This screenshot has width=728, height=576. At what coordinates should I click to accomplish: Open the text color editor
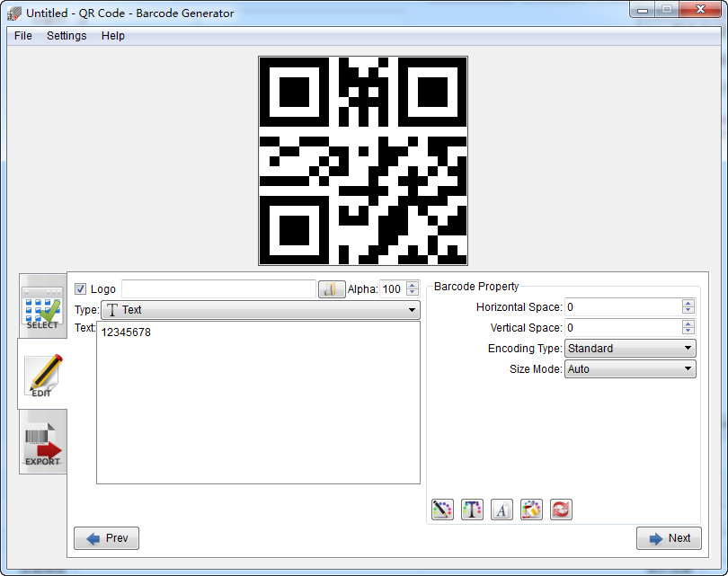coord(472,510)
